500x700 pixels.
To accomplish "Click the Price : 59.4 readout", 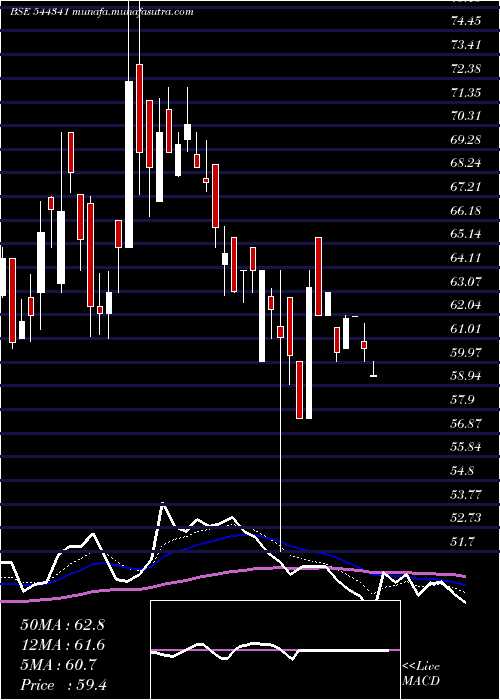I will click(63, 685).
